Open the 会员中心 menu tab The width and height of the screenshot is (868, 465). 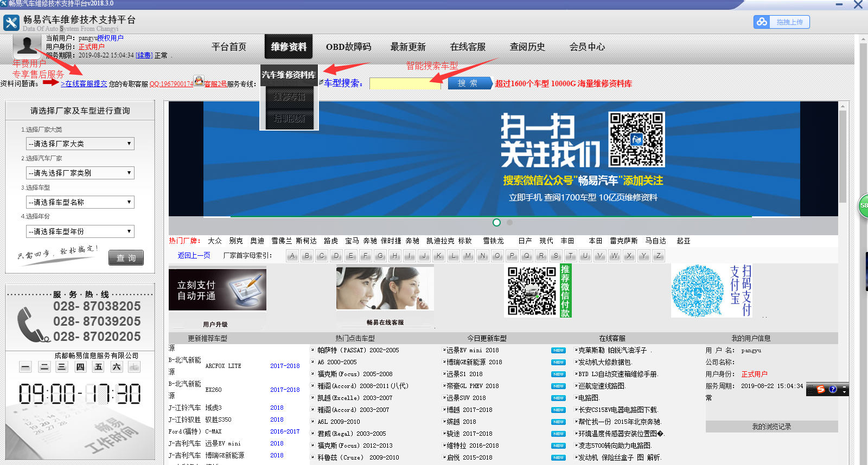coord(587,47)
